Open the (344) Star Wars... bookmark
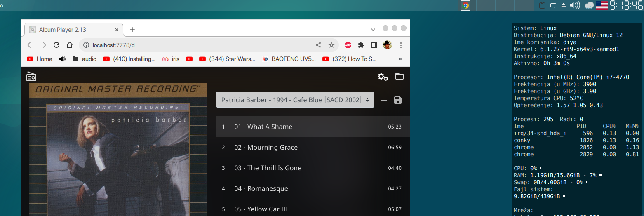The height and width of the screenshot is (216, 644). point(227,59)
